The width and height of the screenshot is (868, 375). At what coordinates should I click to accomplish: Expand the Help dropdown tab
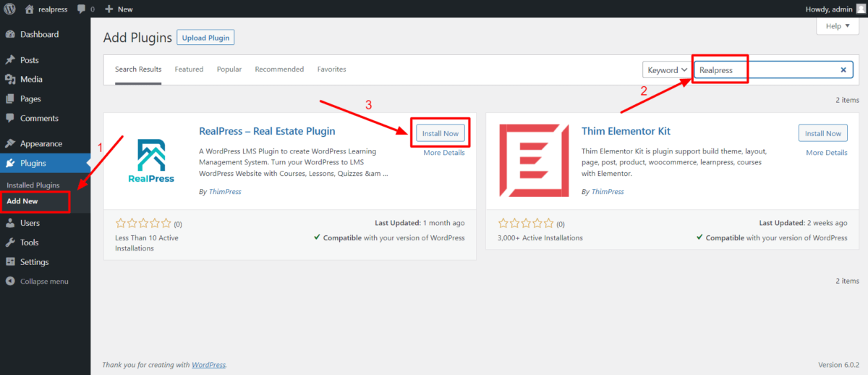[x=838, y=26]
